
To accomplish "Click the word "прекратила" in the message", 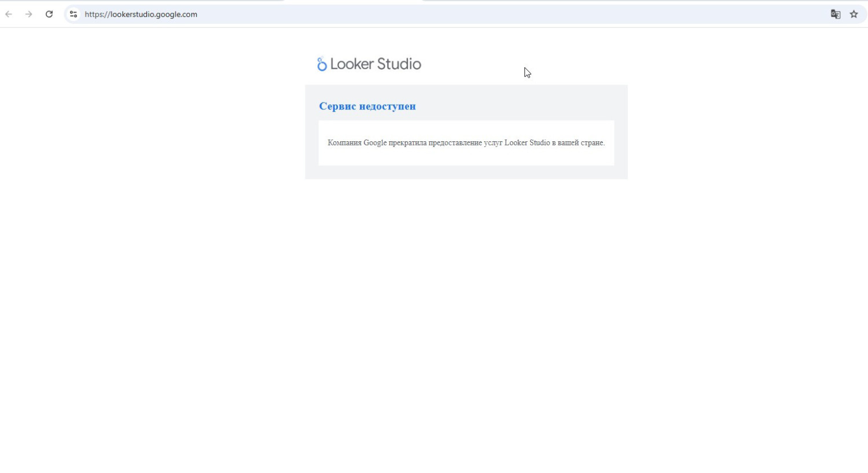I will pyautogui.click(x=407, y=143).
